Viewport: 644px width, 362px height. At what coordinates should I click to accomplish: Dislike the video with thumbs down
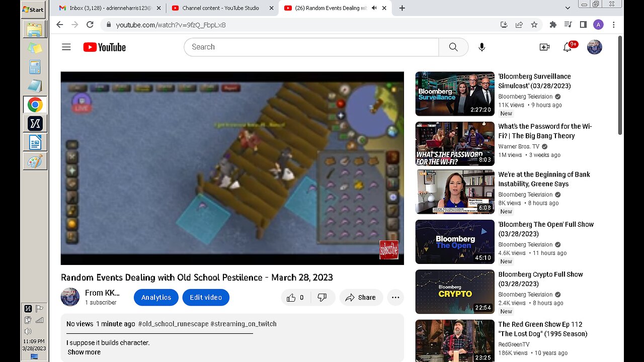pyautogui.click(x=322, y=298)
